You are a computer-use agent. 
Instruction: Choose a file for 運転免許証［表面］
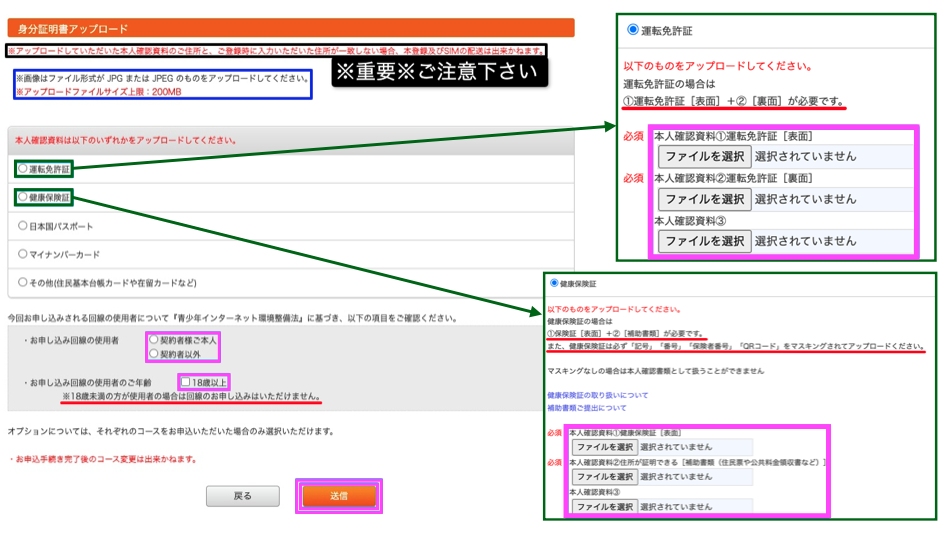coord(705,156)
